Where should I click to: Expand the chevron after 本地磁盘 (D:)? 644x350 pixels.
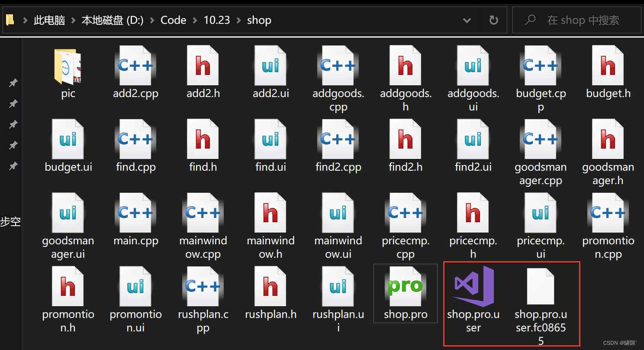pyautogui.click(x=152, y=20)
